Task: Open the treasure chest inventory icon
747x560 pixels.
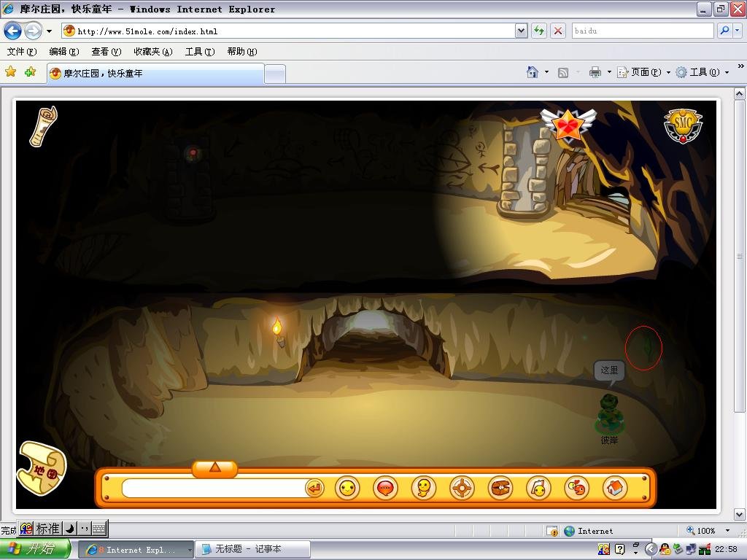Action: tap(500, 488)
